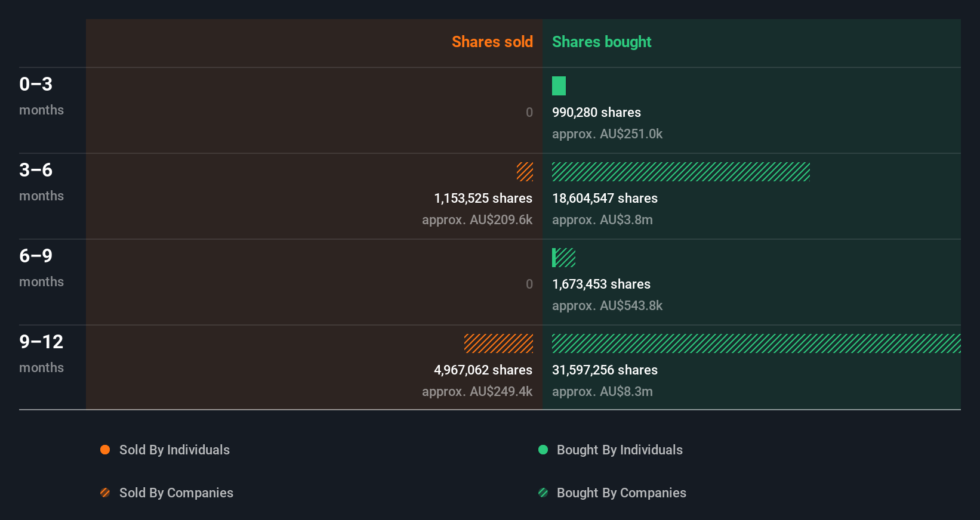Click the orange Sold By Individuals legend dot
The width and height of the screenshot is (980, 520).
(105, 450)
